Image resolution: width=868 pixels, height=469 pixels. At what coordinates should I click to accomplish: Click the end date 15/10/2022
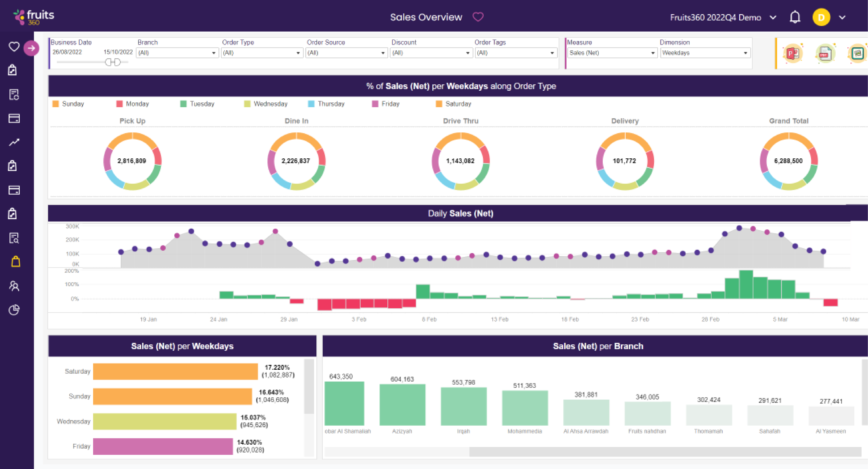[x=118, y=52]
